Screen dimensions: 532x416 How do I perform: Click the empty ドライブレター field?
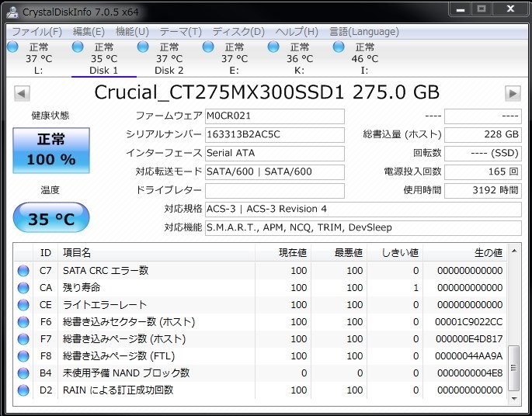tap(275, 191)
